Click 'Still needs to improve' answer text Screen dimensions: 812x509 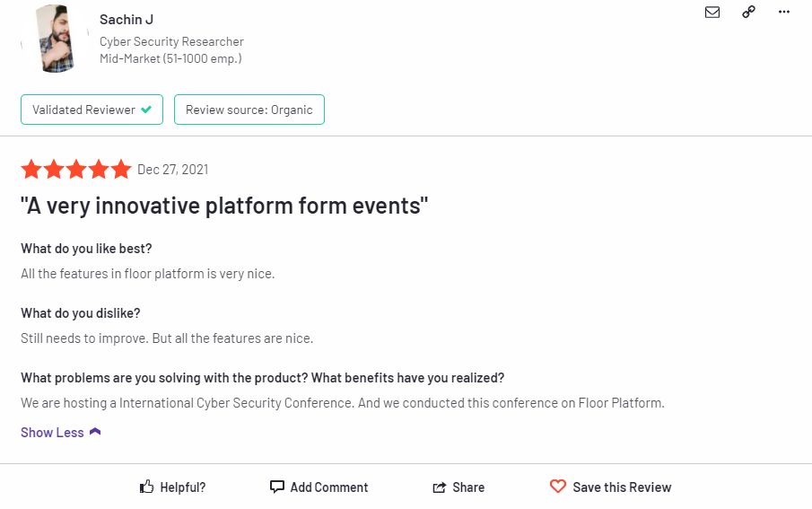coord(167,338)
